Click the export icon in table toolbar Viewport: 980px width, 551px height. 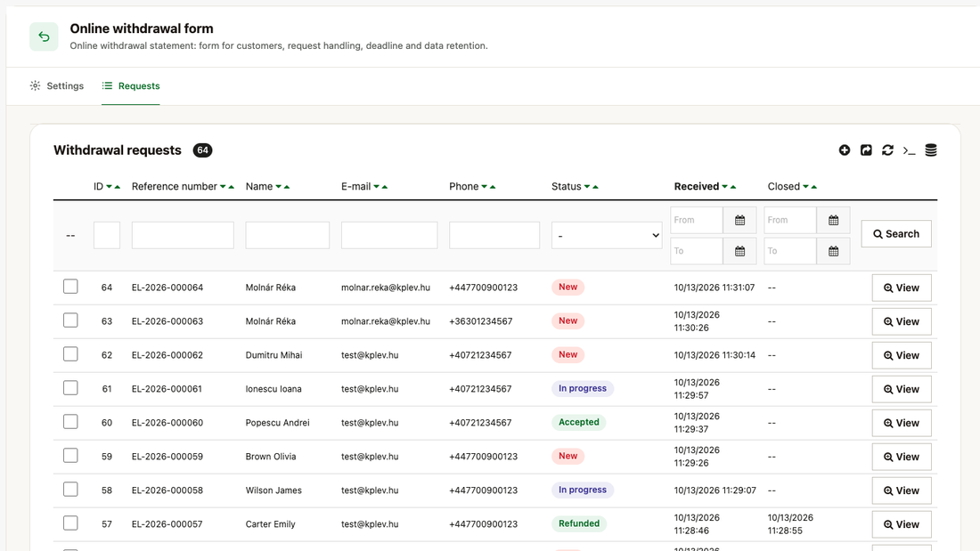pos(866,150)
